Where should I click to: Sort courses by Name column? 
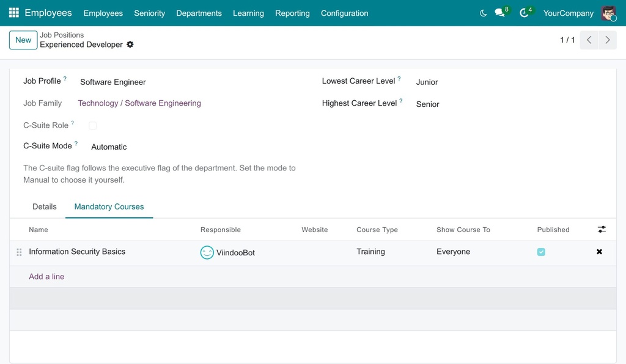39,230
